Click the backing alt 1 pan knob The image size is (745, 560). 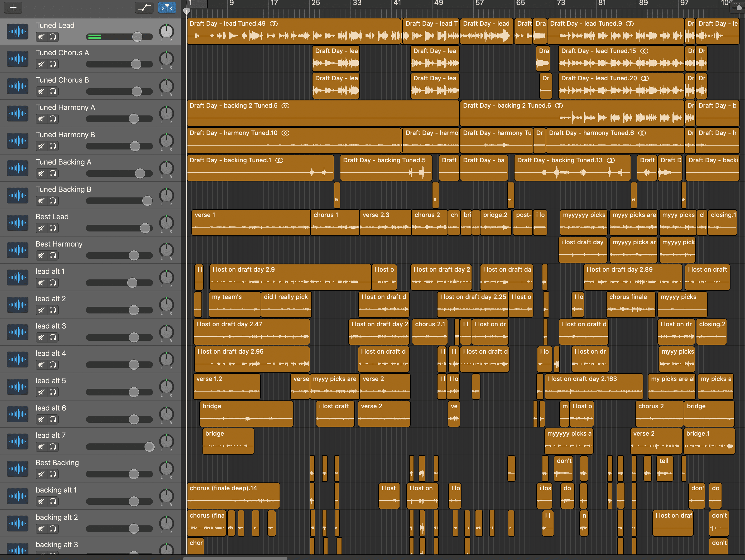[166, 496]
